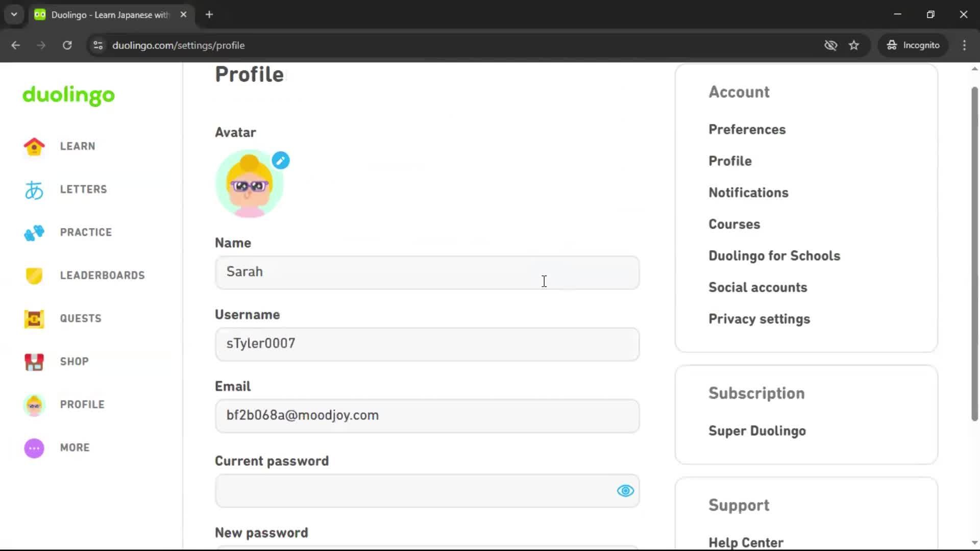Reveal the current password with the eye toggle
Image resolution: width=980 pixels, height=551 pixels.
(625, 491)
